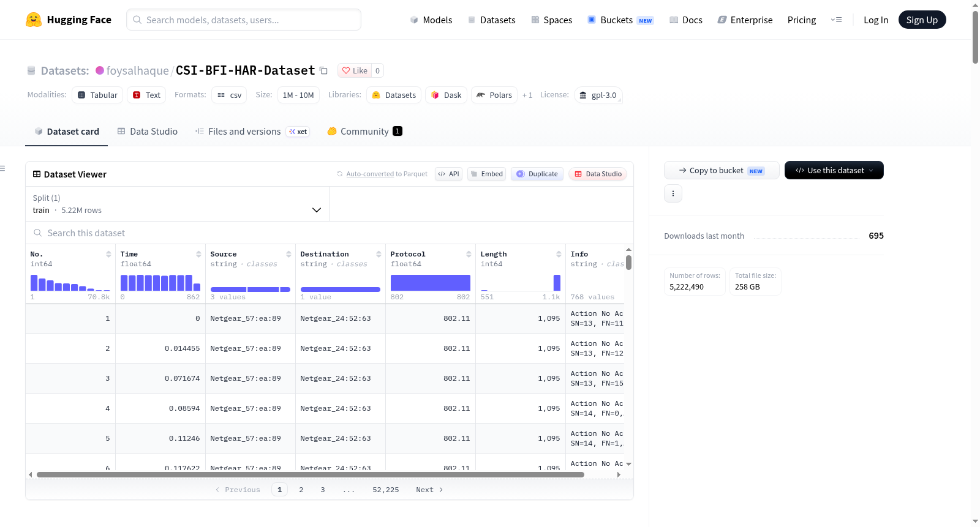Filter by csv format tag
The height and width of the screenshot is (527, 980).
[x=229, y=95]
